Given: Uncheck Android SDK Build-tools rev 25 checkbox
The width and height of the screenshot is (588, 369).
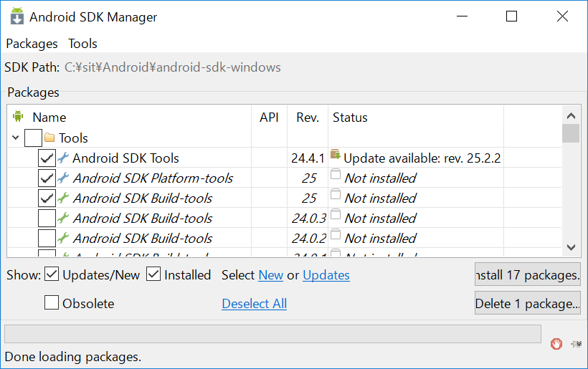Looking at the screenshot, I should click(47, 198).
